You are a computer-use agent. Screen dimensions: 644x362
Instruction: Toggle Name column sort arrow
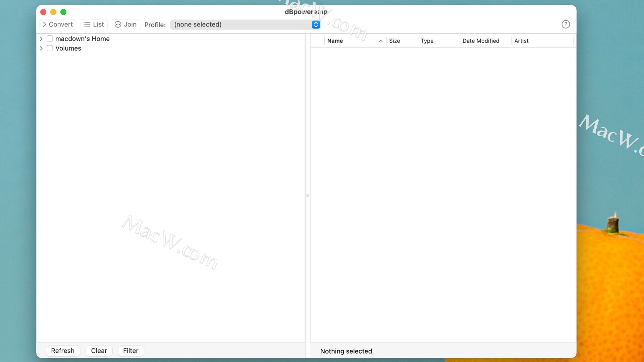[381, 41]
